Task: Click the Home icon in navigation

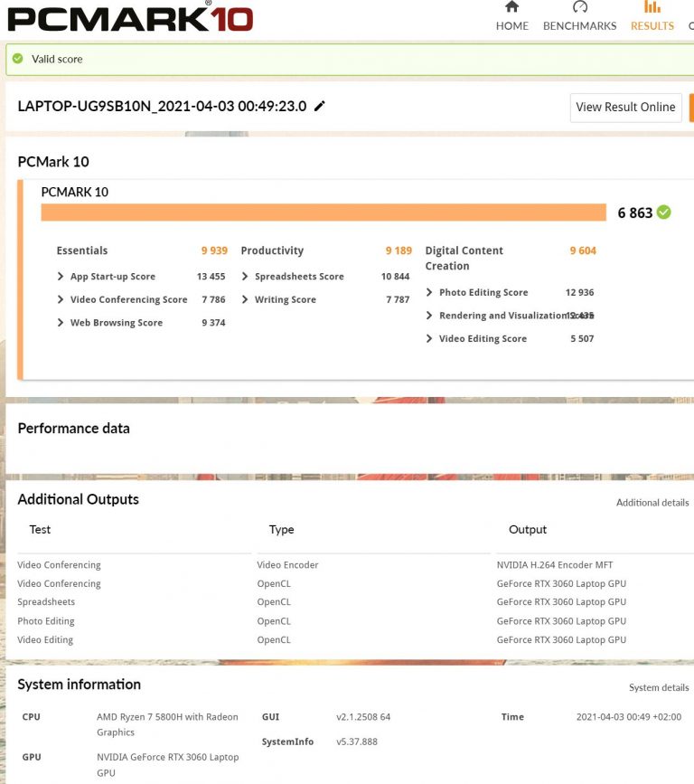Action: tap(511, 7)
